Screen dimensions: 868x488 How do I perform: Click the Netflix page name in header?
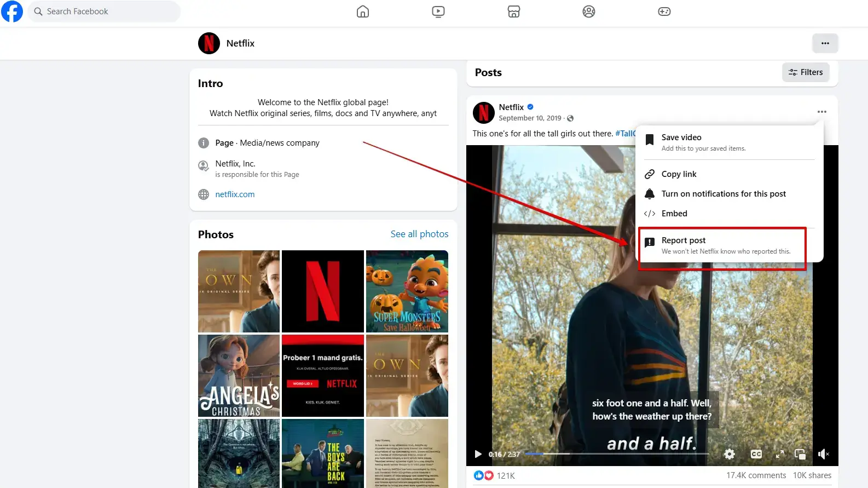pyautogui.click(x=240, y=43)
